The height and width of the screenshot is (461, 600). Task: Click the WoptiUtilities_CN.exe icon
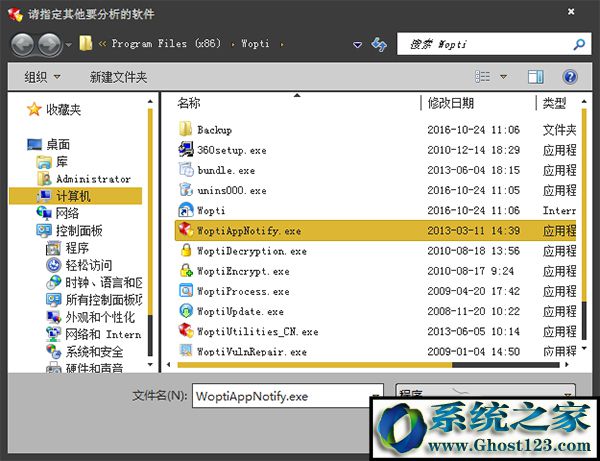coord(186,331)
